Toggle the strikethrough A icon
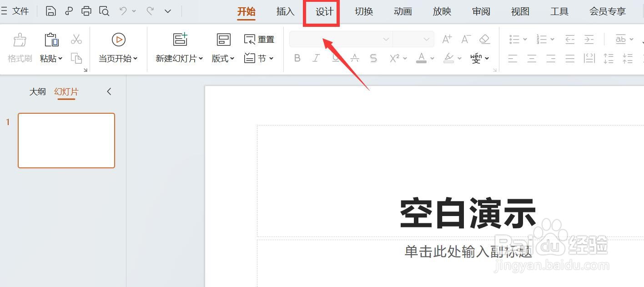 click(x=355, y=58)
